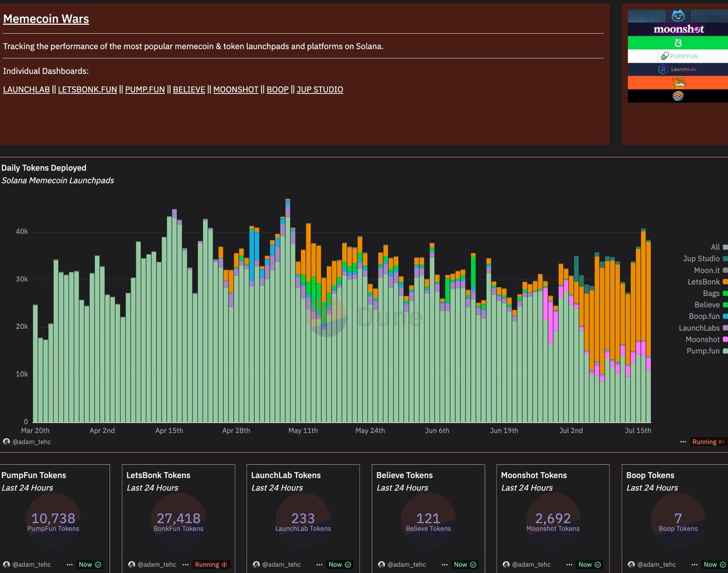
Task: Click the Now status on Moonshot card
Action: pyautogui.click(x=590, y=565)
